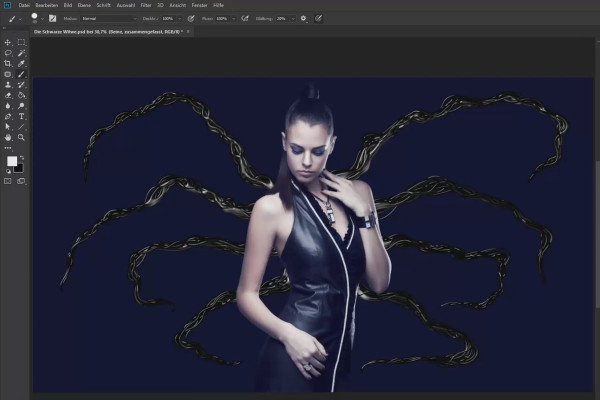Change the screen mode
Image resolution: width=600 pixels, height=400 pixels.
(x=21, y=181)
